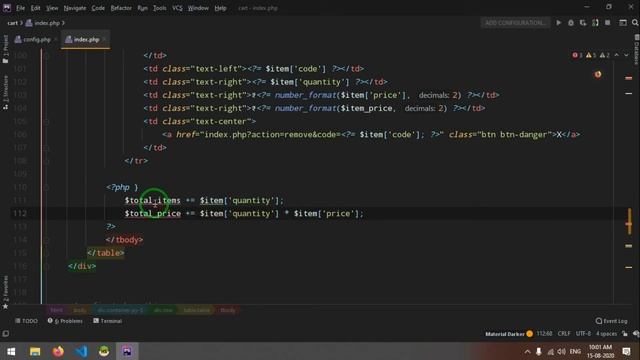The image size is (640, 360).
Task: Click index.php in the navigation breadcrumb
Action: pos(42,23)
